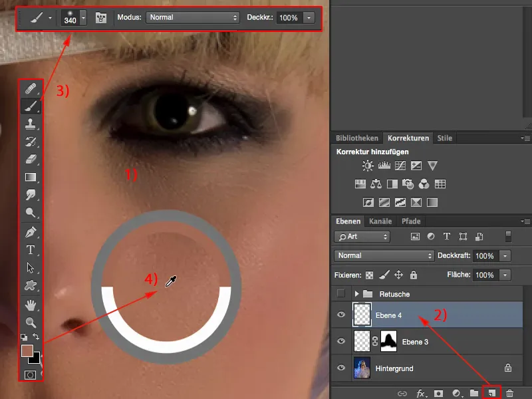Add an Exposure adjustment
Image resolution: width=532 pixels, height=399 pixels.
[x=416, y=166]
